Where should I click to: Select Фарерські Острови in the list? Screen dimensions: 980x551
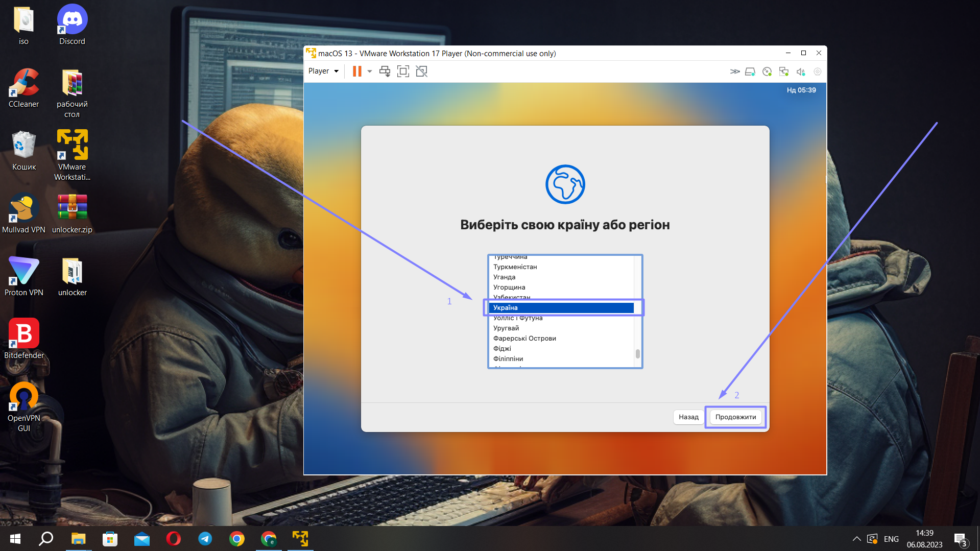[x=561, y=338]
